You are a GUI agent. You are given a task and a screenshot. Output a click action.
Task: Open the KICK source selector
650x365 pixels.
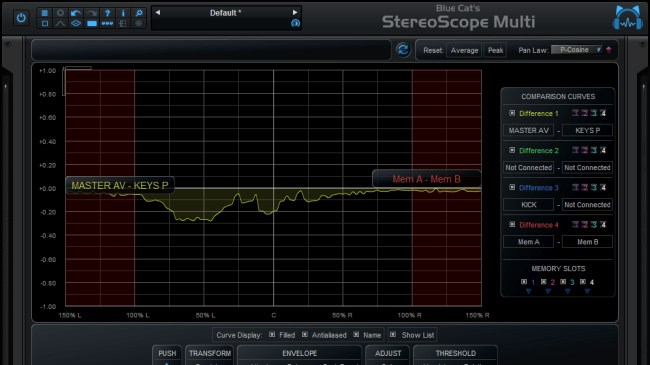[x=529, y=204]
